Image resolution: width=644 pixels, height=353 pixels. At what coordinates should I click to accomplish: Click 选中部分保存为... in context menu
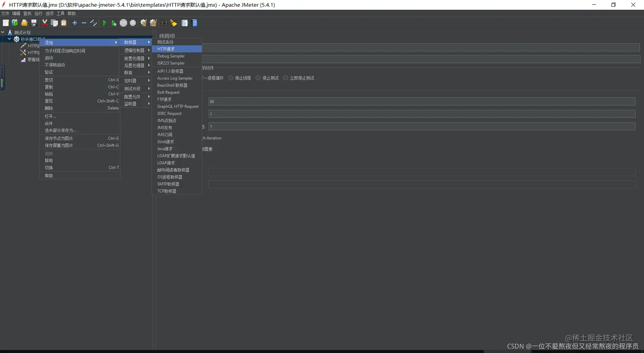tap(80, 130)
